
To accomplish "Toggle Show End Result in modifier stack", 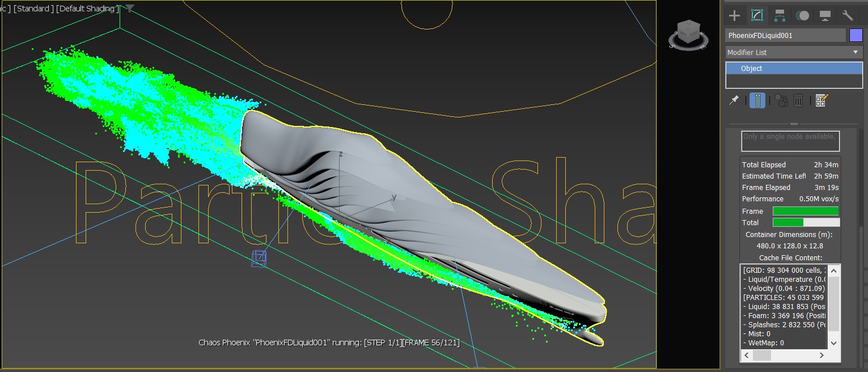I will click(x=757, y=100).
